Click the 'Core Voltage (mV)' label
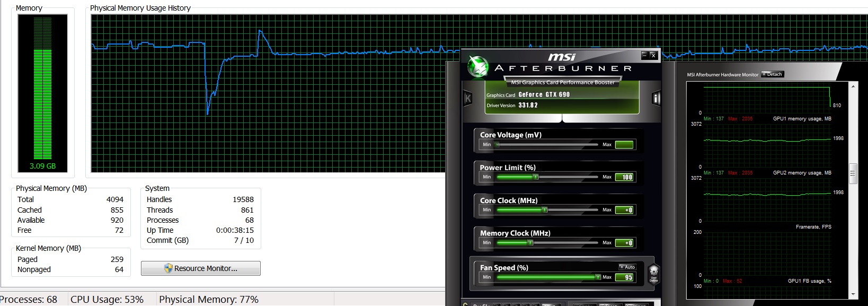The width and height of the screenshot is (868, 306). (511, 135)
